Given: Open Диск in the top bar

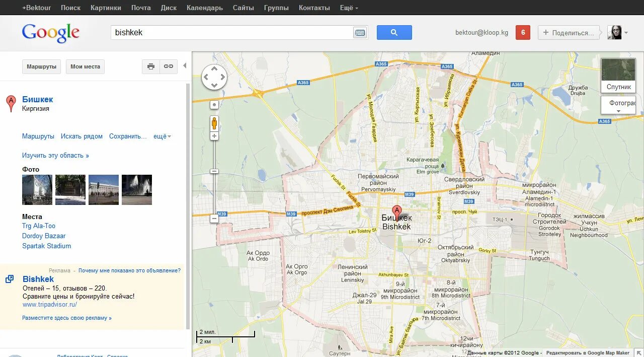Looking at the screenshot, I should coord(169,8).
